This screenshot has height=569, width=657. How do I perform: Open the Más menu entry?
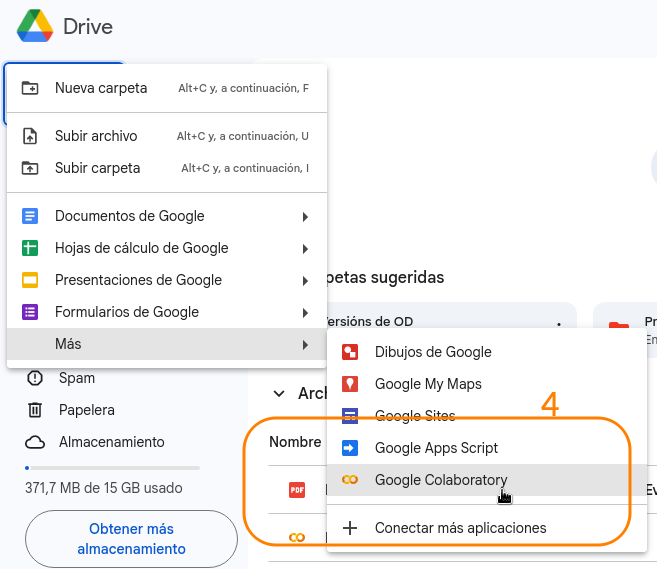pyautogui.click(x=167, y=344)
